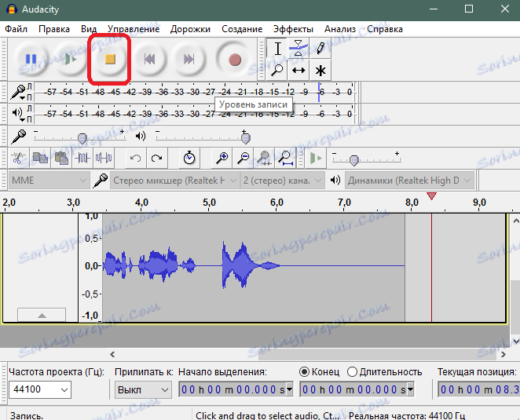
Task: Click the Copy icon in edit toolbar
Action: coord(40,158)
